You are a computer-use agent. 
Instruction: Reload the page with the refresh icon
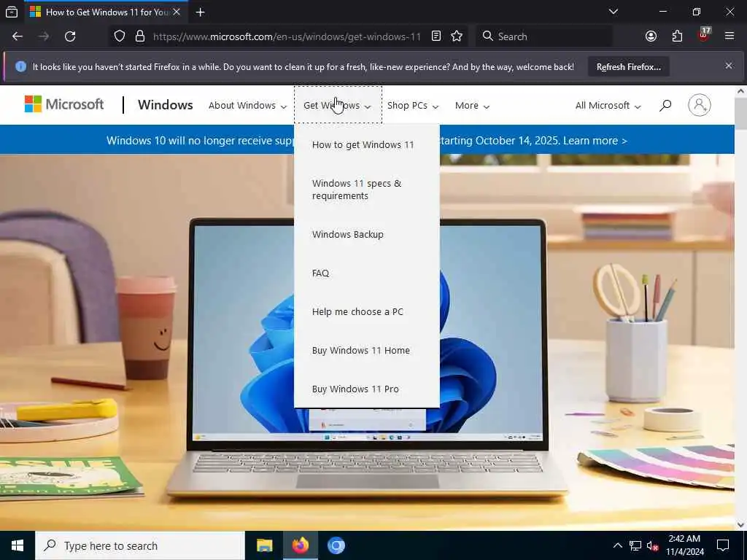click(70, 36)
